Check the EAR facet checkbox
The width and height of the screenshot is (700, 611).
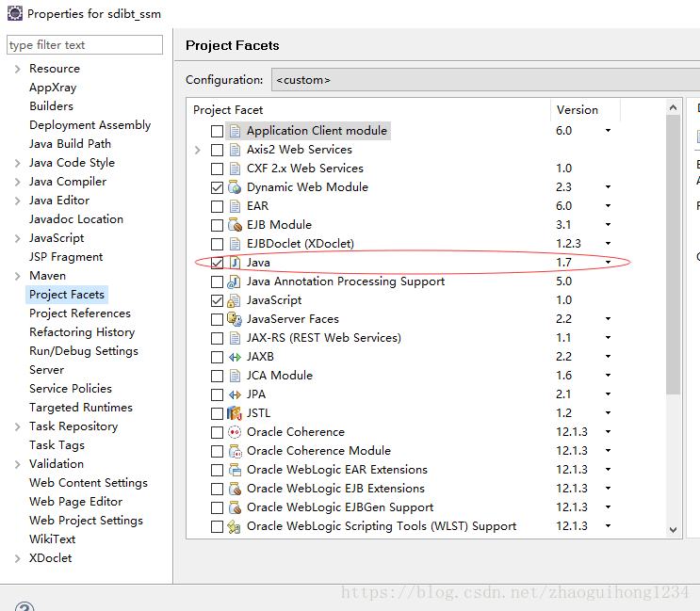(x=217, y=206)
